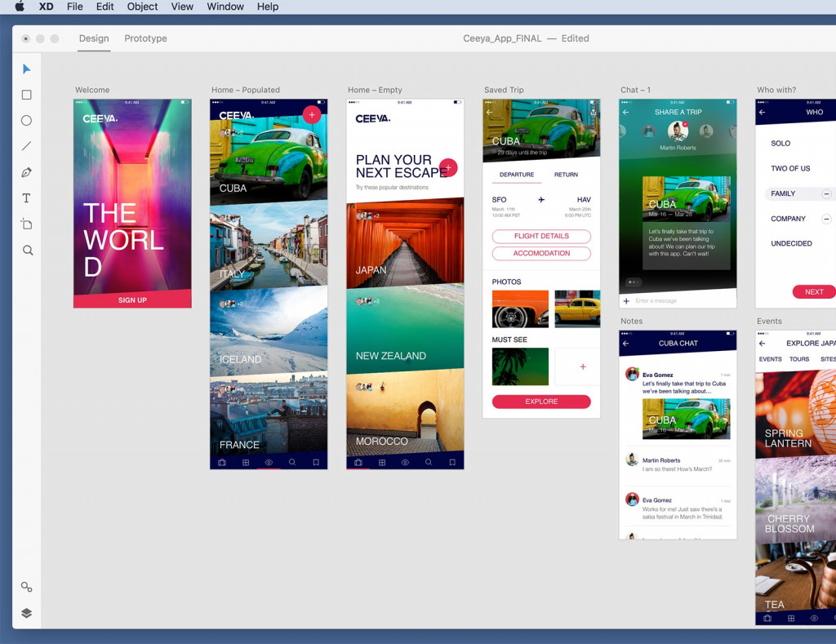Open the Symbols panel icon
The width and height of the screenshot is (836, 644).
pyautogui.click(x=26, y=587)
